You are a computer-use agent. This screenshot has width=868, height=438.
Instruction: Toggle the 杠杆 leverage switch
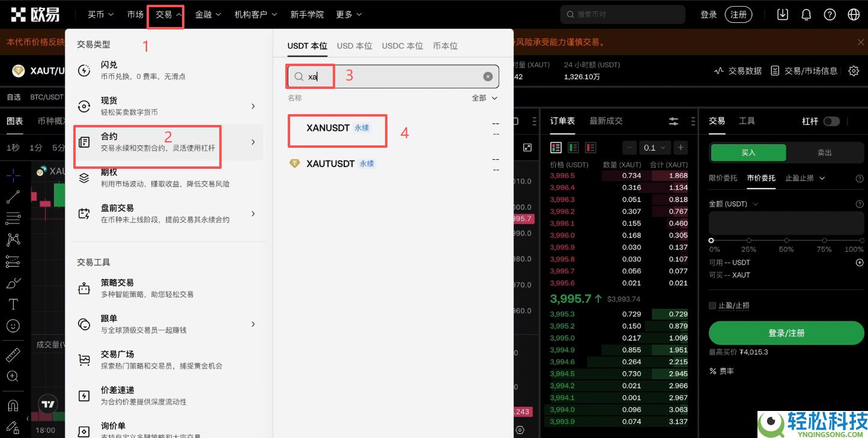[x=832, y=121]
